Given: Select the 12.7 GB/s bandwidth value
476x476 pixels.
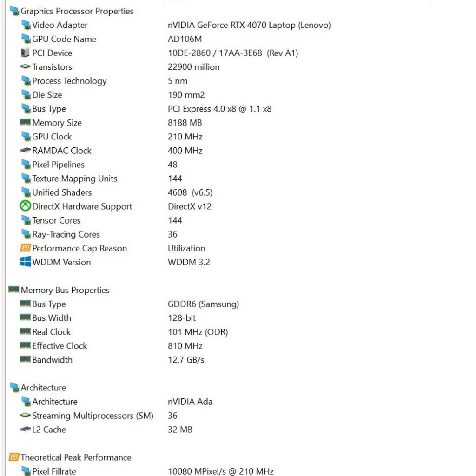Looking at the screenshot, I should (186, 360).
